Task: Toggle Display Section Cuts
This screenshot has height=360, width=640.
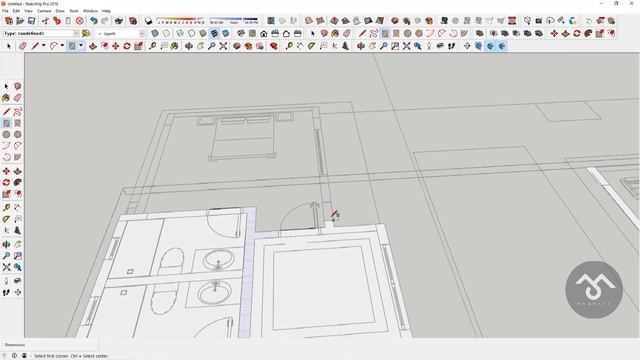Action: point(490,46)
